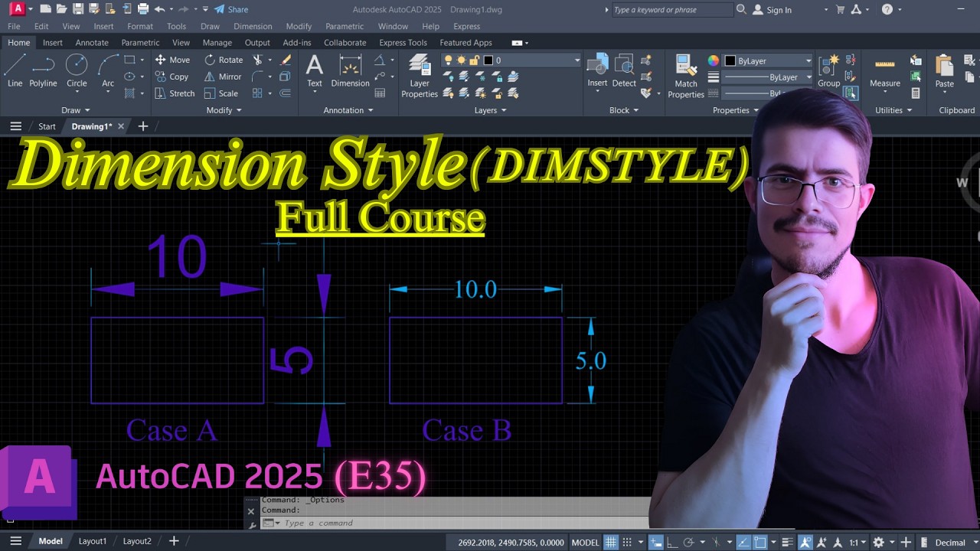
Task: Click the Group tool
Action: tap(828, 71)
